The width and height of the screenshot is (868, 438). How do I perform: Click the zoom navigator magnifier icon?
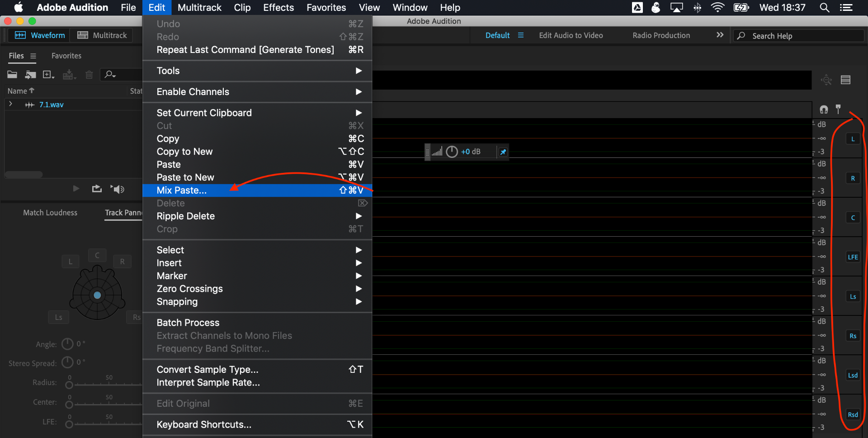tap(826, 80)
